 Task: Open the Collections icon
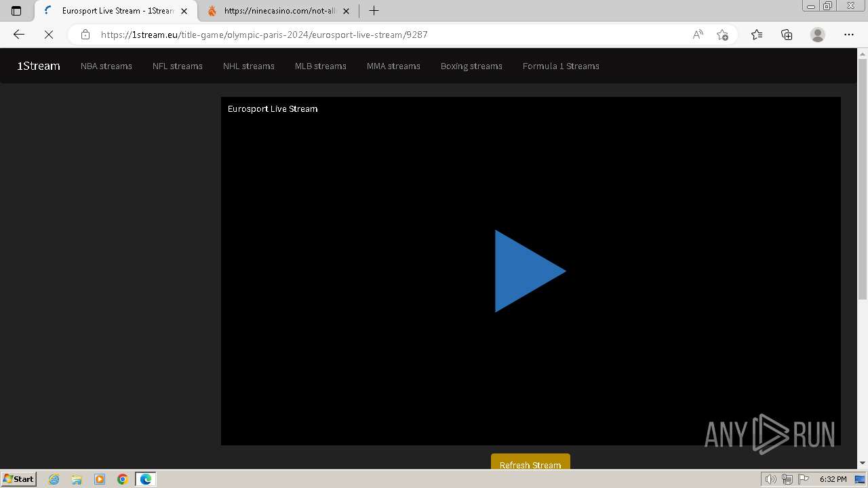click(787, 35)
